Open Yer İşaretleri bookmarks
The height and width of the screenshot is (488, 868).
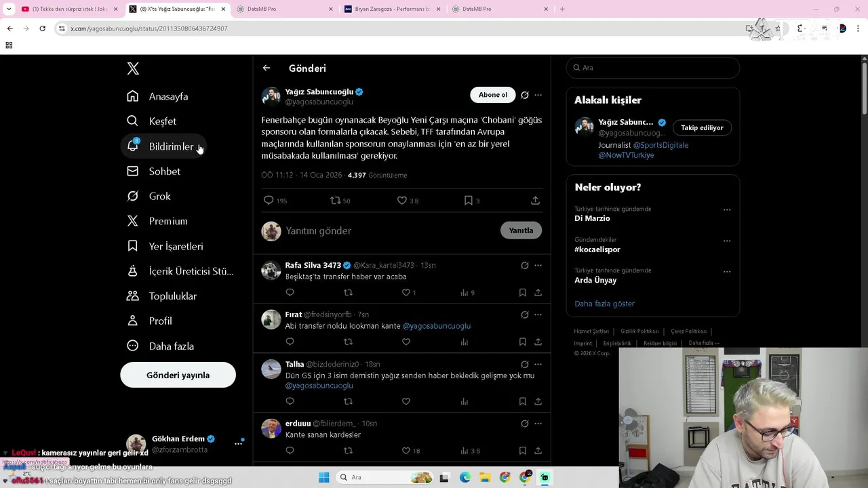tap(165, 246)
